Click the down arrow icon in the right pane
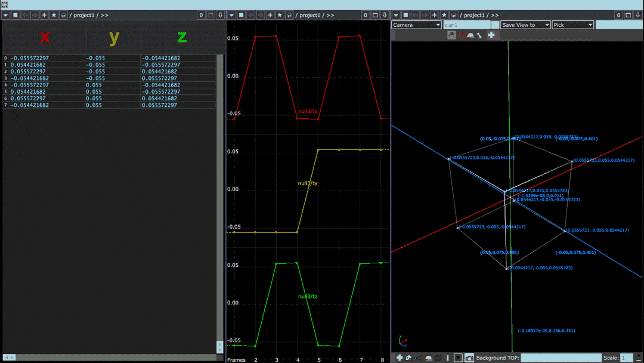Screen dimensions: 644x363 click(638, 15)
